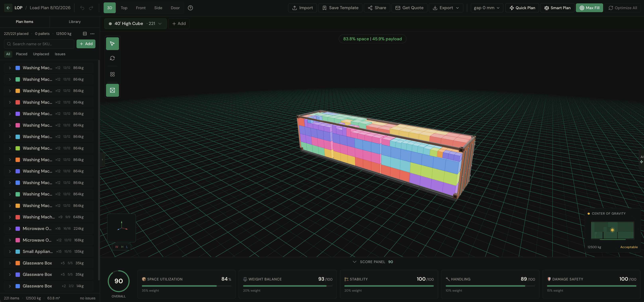Screen dimensions: 644x302
Task: Click the Weight Balance scale icon
Action: coord(245,279)
